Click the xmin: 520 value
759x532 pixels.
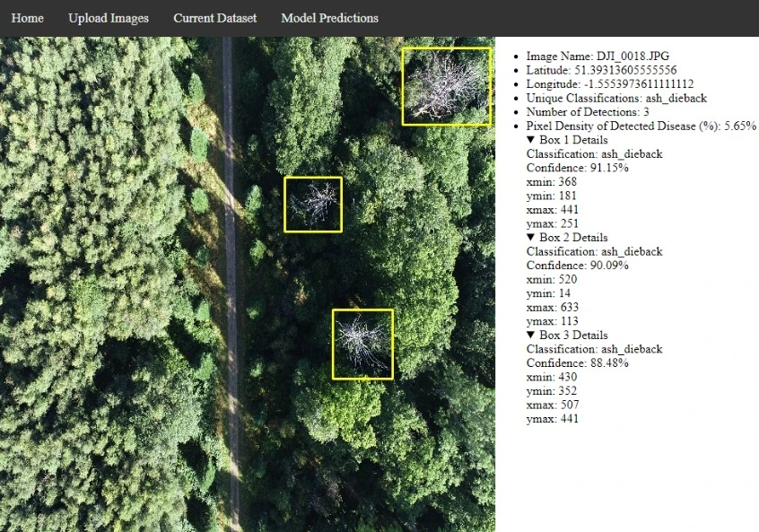[552, 280]
